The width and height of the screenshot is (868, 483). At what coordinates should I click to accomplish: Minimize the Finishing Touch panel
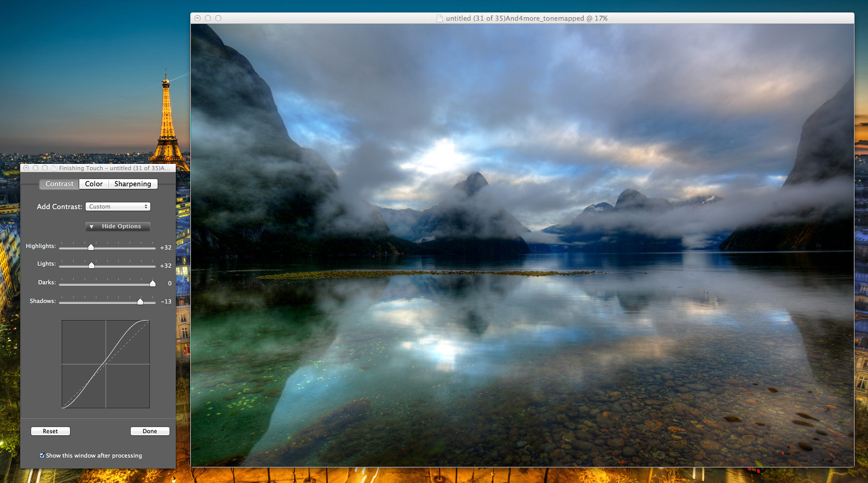[35, 168]
